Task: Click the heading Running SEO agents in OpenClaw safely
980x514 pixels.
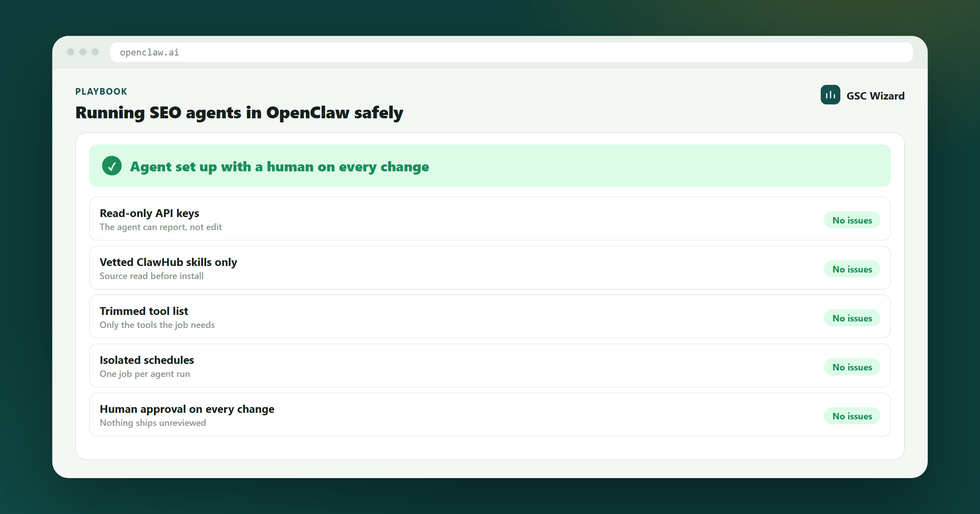Action: [239, 113]
